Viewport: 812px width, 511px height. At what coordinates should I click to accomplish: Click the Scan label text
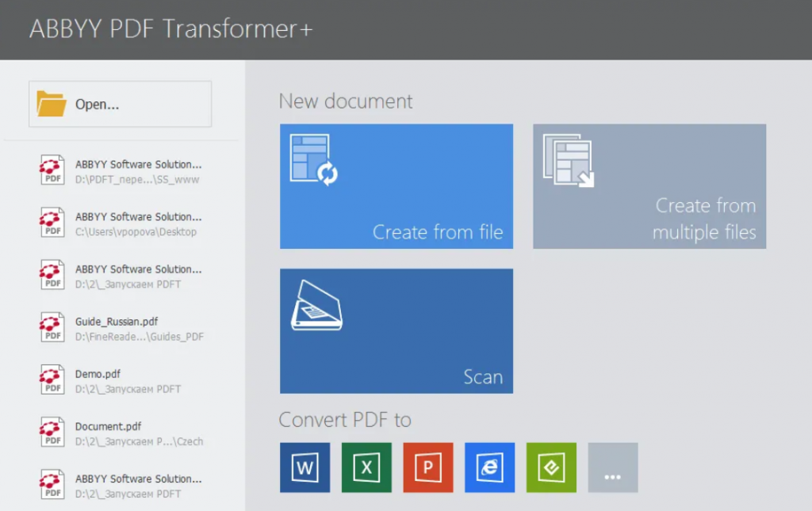coord(483,377)
